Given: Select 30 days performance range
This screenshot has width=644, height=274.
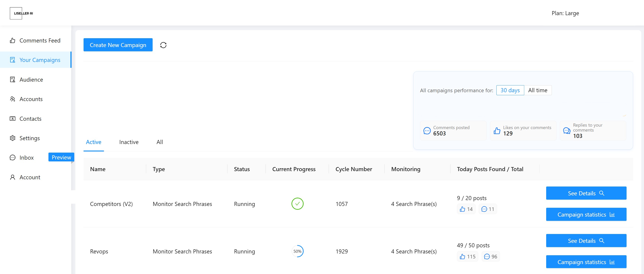Looking at the screenshot, I should 510,90.
